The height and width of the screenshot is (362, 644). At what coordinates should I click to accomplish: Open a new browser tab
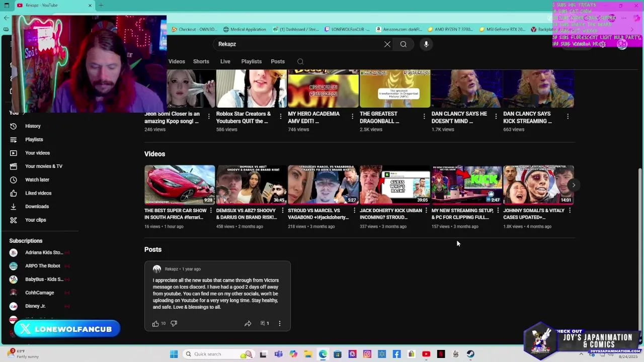[x=101, y=5]
